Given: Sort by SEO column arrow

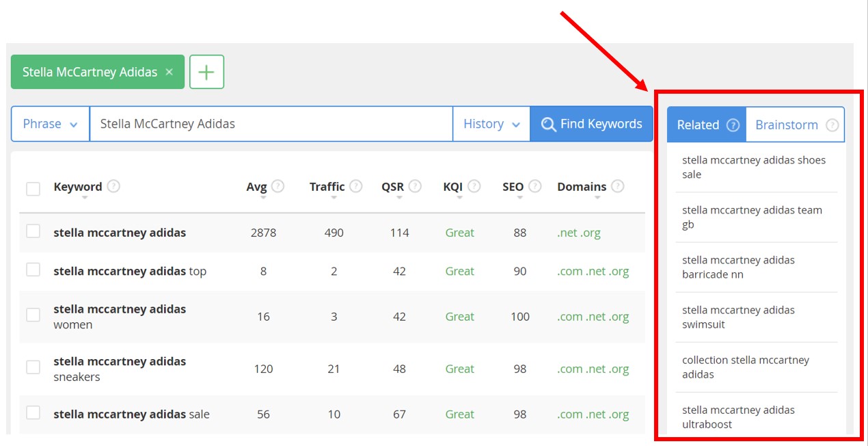Looking at the screenshot, I should click(x=520, y=198).
